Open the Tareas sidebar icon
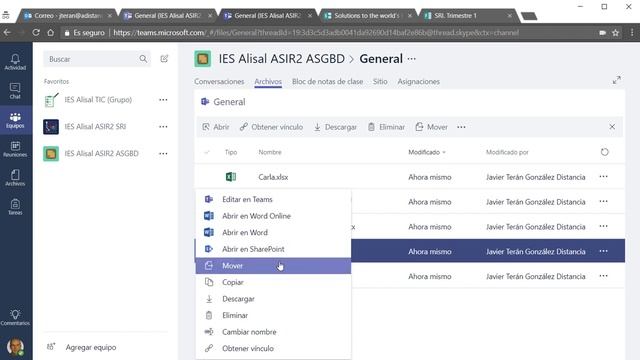 click(x=15, y=207)
